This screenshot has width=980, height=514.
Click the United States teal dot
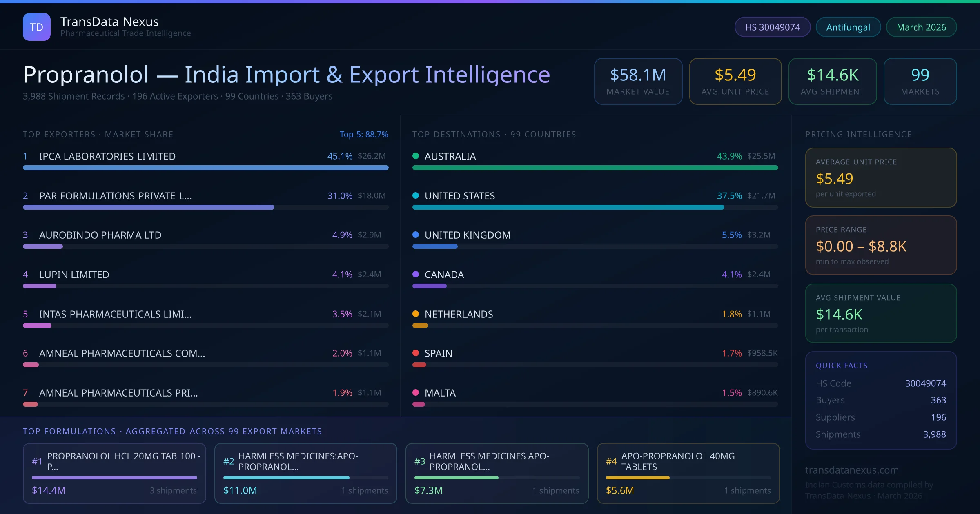(416, 195)
